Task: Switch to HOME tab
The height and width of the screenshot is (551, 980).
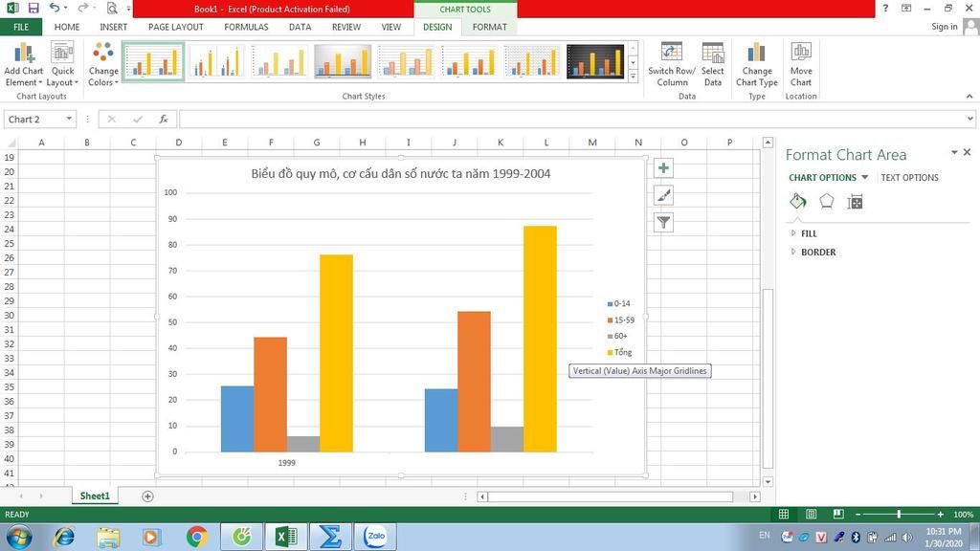Action: coord(67,27)
